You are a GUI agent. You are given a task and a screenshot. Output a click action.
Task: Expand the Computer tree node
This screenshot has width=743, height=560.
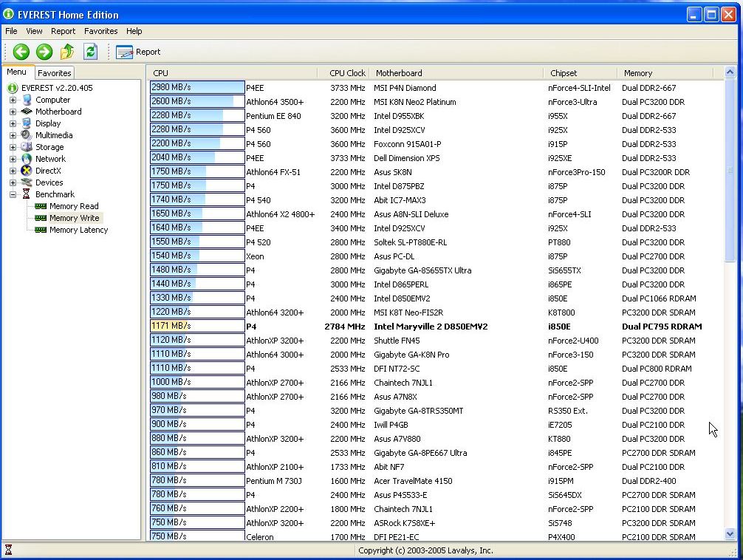click(x=13, y=100)
